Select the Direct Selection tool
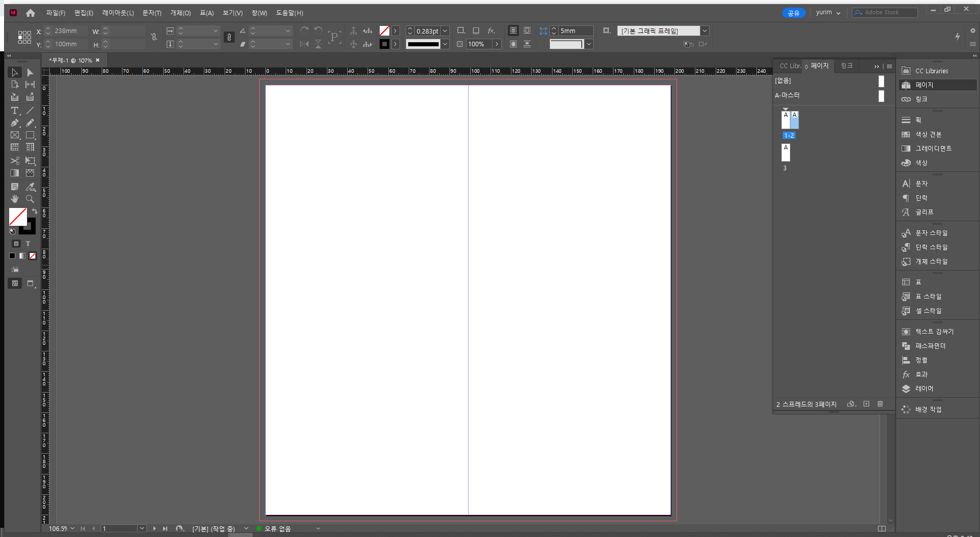This screenshot has width=980, height=537. point(30,73)
